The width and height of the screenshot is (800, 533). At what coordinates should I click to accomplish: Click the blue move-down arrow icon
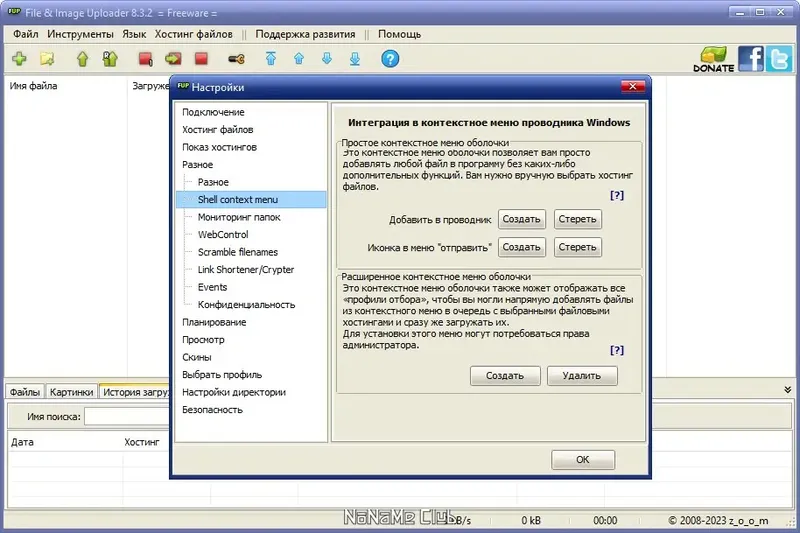(x=327, y=59)
